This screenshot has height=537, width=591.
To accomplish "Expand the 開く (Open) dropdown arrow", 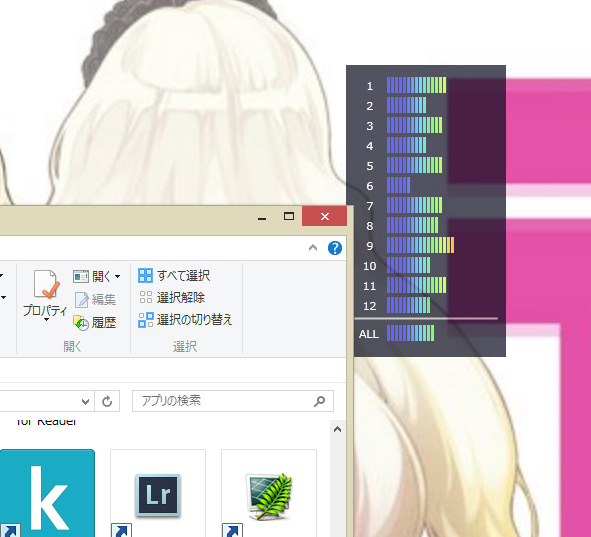I will 118,277.
